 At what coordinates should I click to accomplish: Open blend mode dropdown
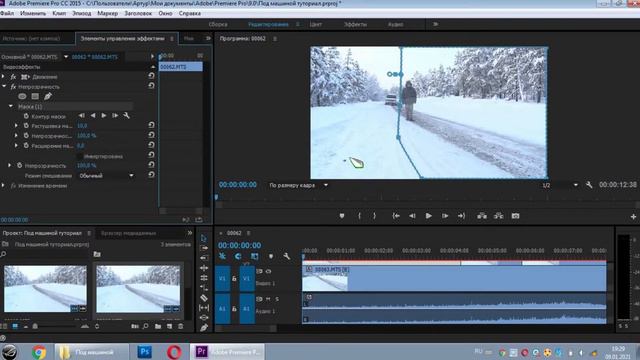coord(105,176)
